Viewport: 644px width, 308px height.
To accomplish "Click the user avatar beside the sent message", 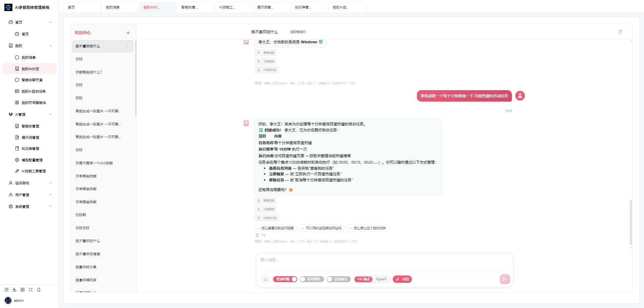I will tap(520, 96).
